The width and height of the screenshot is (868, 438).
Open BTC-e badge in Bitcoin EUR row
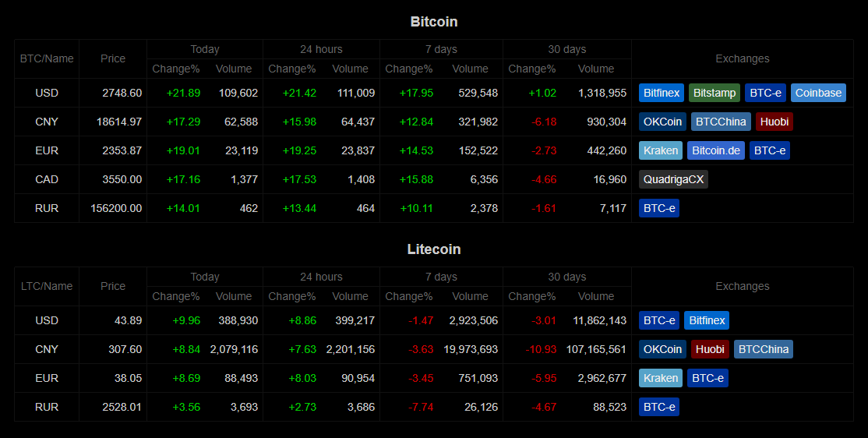tap(770, 150)
